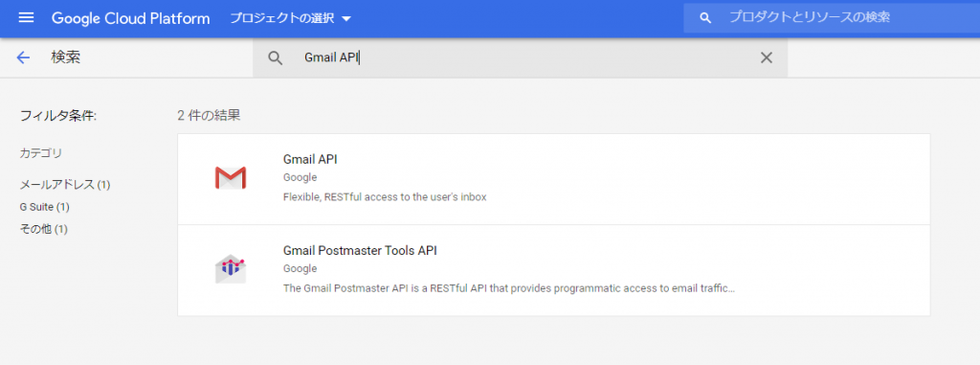Viewport: 980px width, 365px height.
Task: Click the Google Cloud Platform logo text
Action: click(x=130, y=18)
